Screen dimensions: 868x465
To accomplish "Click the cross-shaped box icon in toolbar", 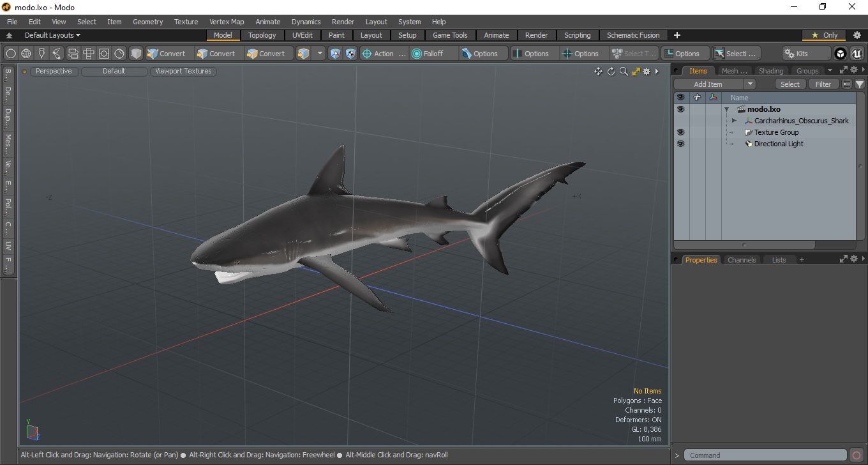I will pyautogui.click(x=89, y=54).
